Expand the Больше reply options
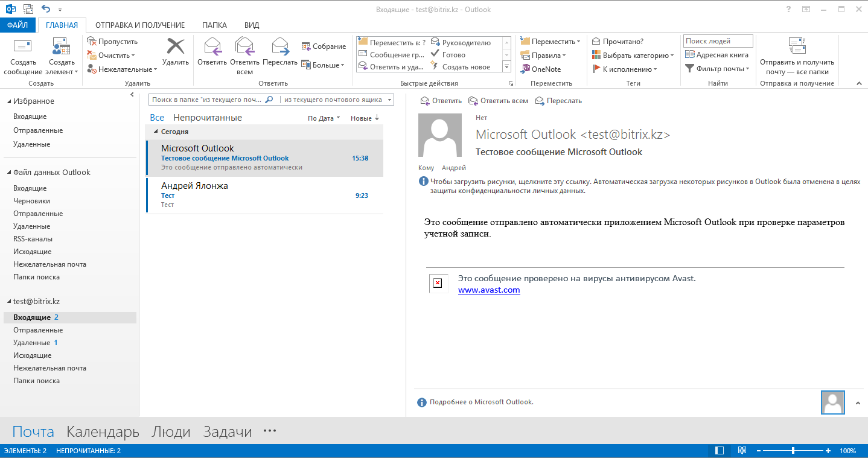Viewport: 868px width, 458px height. [323, 65]
